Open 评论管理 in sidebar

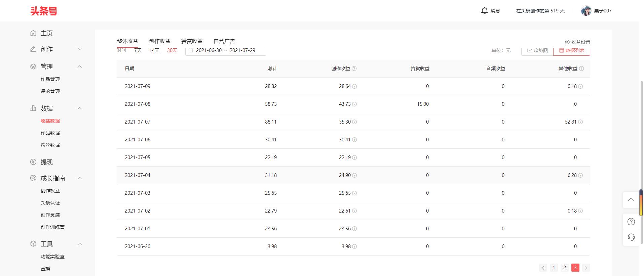point(50,91)
